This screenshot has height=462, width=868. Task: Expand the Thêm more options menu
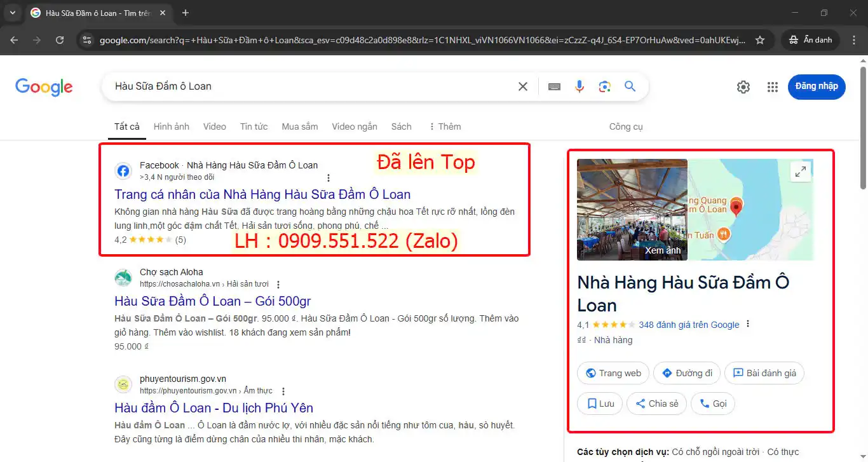click(445, 126)
